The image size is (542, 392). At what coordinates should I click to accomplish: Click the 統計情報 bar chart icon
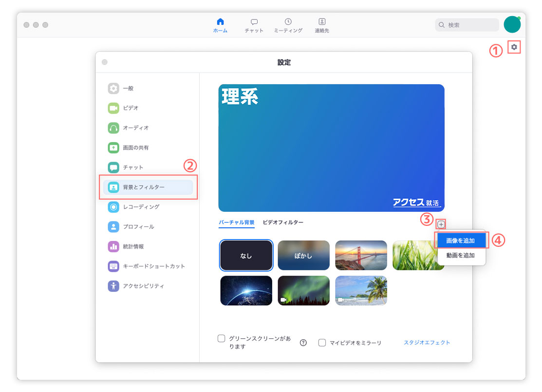click(113, 246)
